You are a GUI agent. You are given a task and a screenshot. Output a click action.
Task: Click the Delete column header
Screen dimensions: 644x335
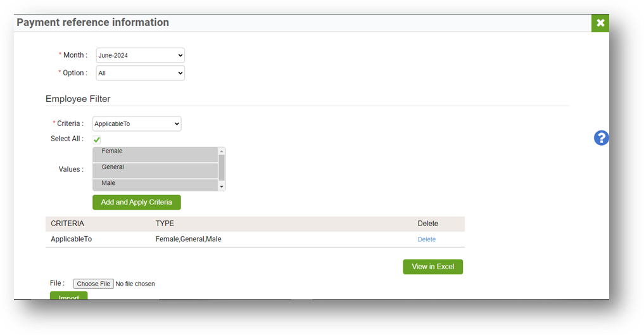point(428,224)
